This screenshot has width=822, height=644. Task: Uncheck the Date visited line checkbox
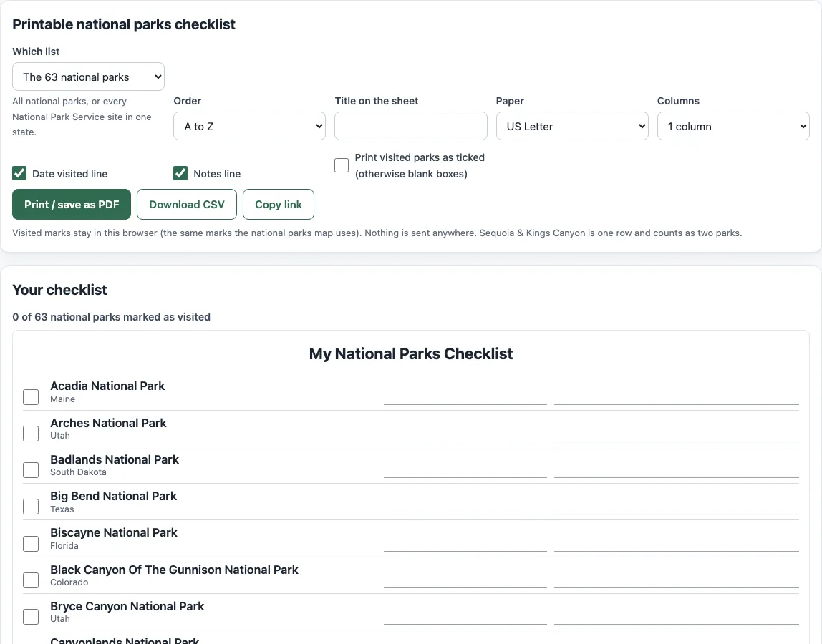point(19,173)
